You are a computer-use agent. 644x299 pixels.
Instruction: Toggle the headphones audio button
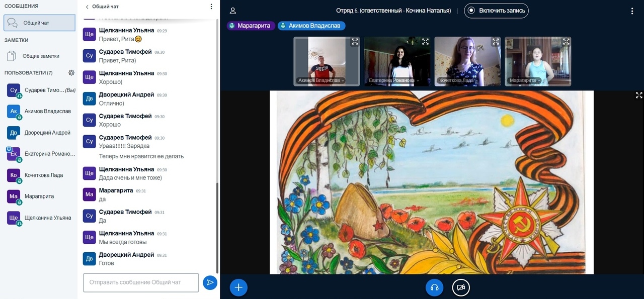click(x=435, y=287)
